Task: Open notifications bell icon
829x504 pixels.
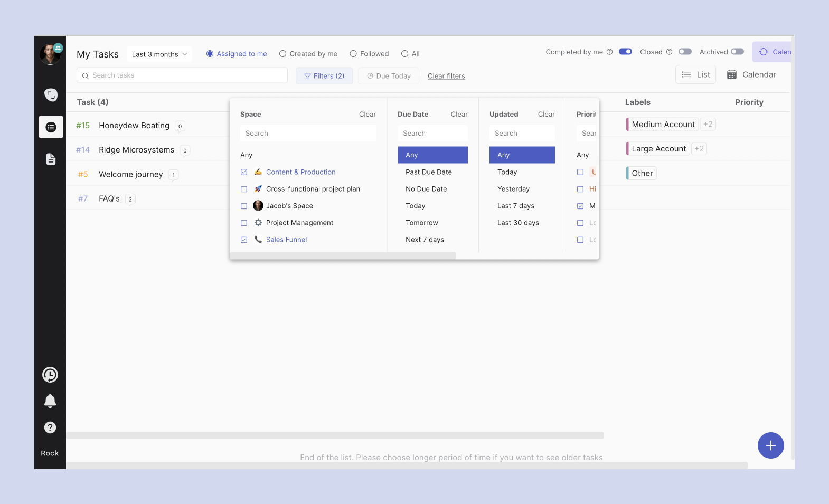Action: tap(50, 401)
